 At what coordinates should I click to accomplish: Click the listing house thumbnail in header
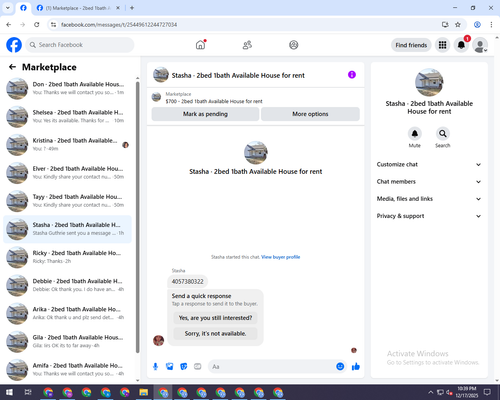161,75
